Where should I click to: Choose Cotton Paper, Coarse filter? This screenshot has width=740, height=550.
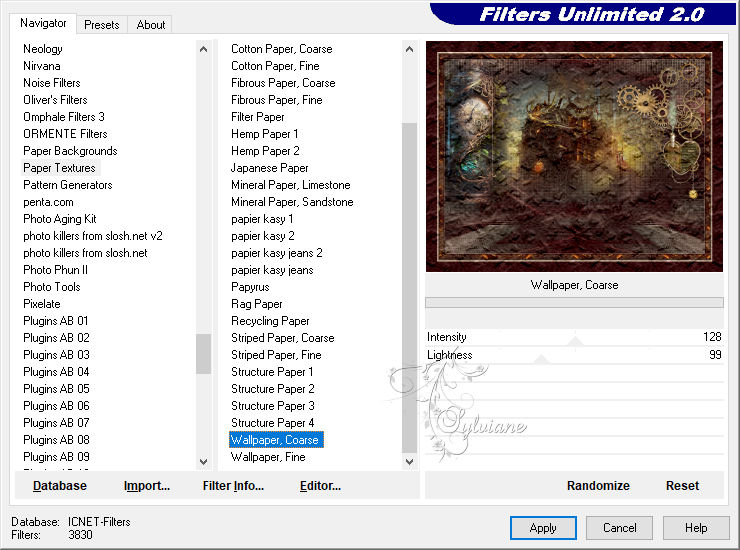click(x=282, y=49)
